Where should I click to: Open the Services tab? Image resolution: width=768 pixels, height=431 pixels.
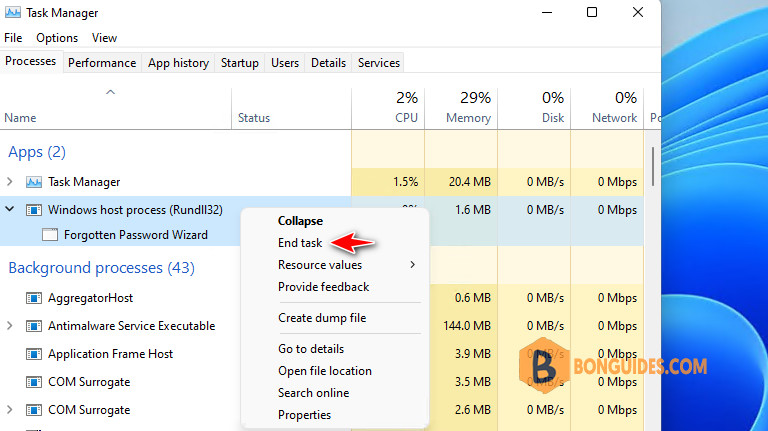click(379, 63)
